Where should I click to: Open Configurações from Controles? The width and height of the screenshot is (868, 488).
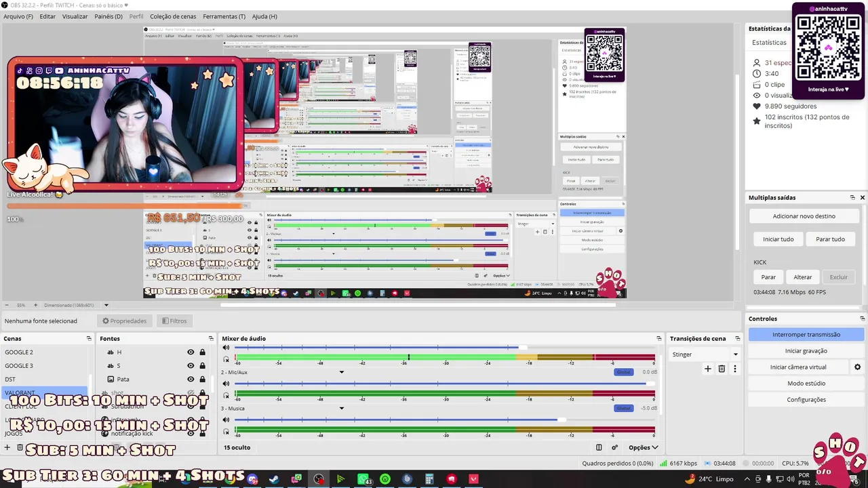[806, 399]
